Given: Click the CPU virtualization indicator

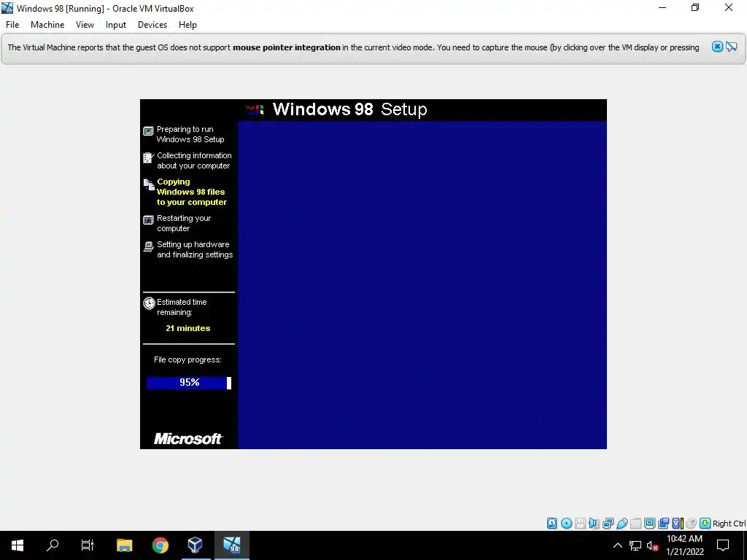Looking at the screenshot, I should pyautogui.click(x=678, y=524).
